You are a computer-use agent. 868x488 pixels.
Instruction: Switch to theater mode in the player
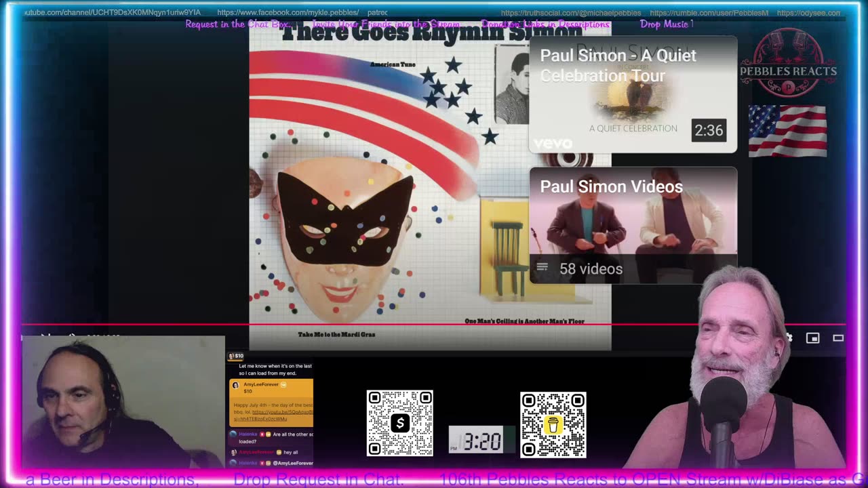[838, 338]
